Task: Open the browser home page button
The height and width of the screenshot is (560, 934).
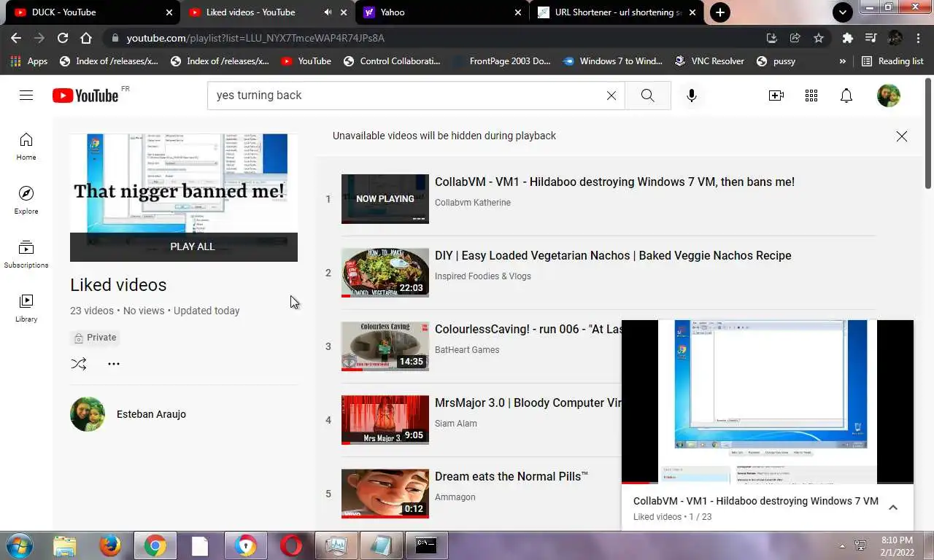Action: [86, 38]
